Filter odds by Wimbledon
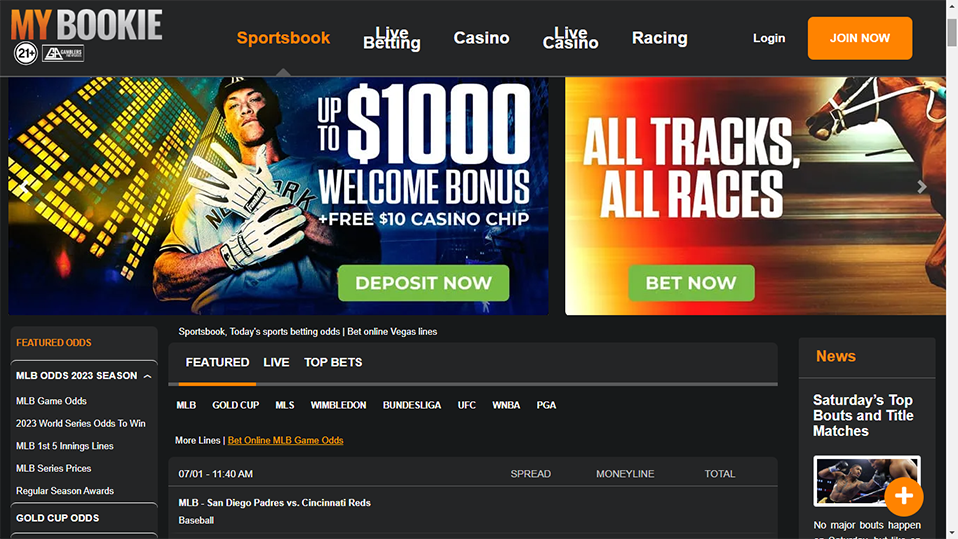958x539 pixels. click(x=338, y=405)
